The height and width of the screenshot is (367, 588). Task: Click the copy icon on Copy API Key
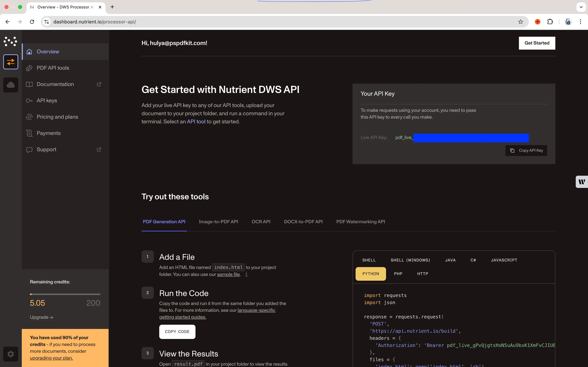tap(513, 151)
